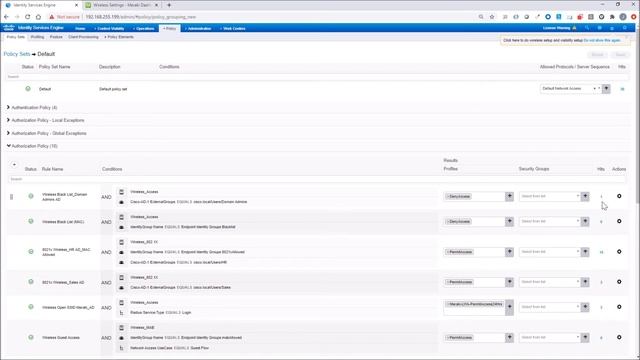Expand Authorization Policy - Local Exceptions
The image size is (640, 360).
(x=8, y=120)
